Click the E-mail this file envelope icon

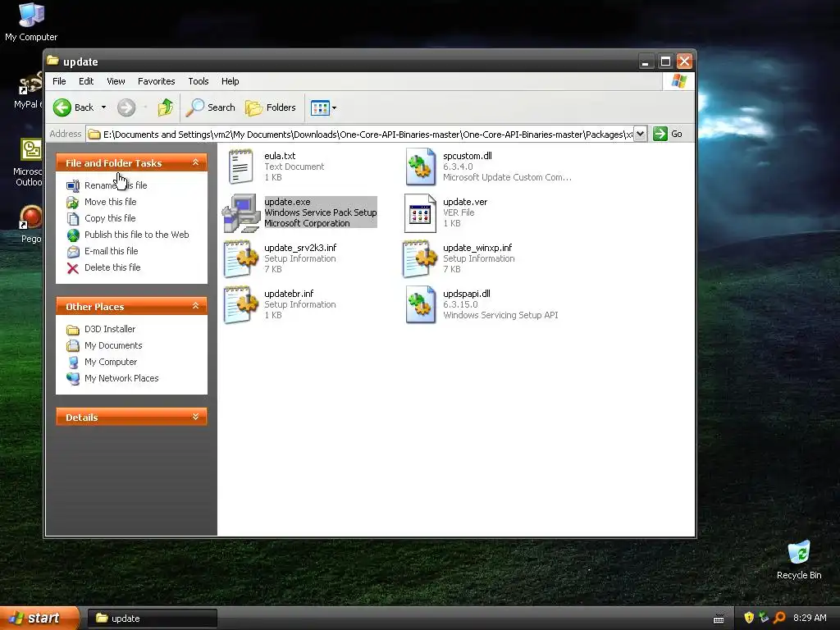point(73,251)
